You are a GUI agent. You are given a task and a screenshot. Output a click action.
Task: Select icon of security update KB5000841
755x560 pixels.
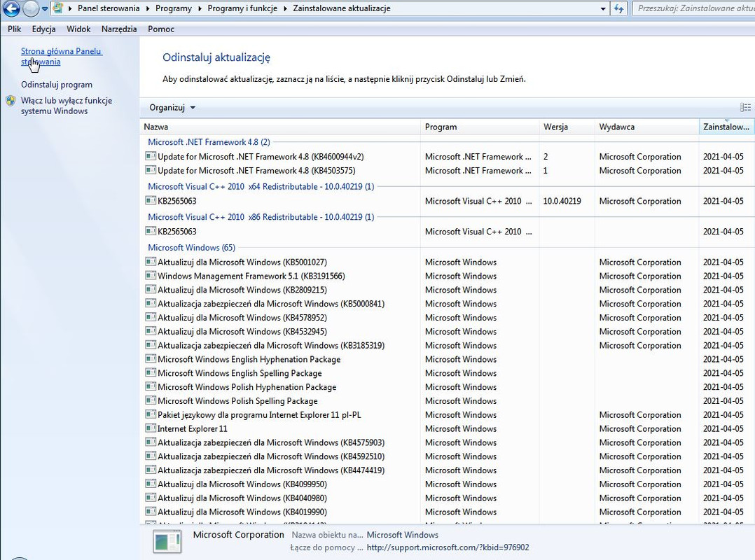pos(151,304)
